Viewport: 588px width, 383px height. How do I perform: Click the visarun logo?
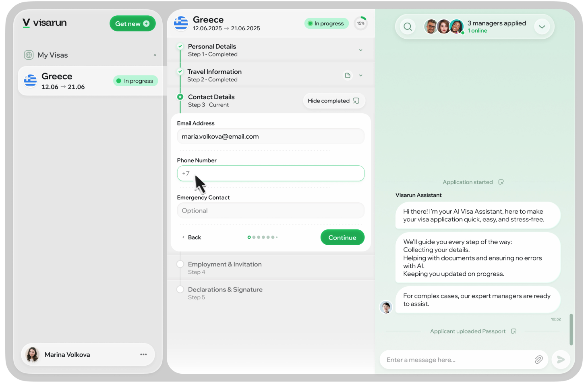click(44, 23)
